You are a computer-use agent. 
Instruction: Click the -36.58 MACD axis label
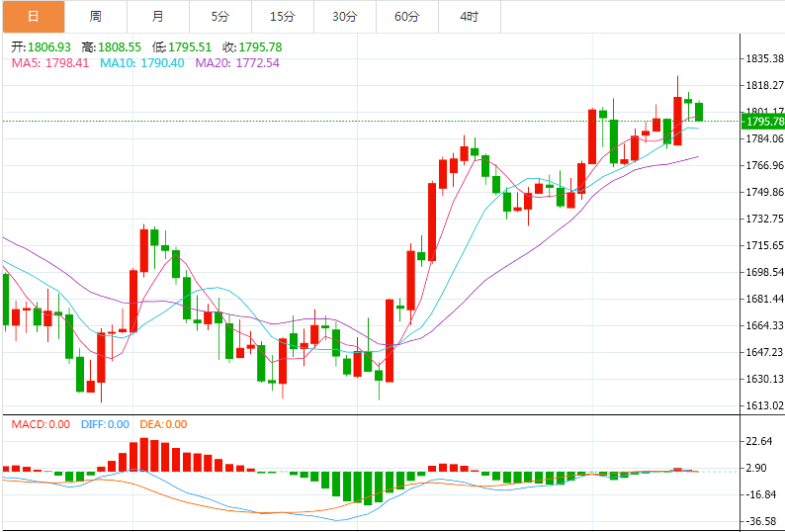[x=761, y=521]
